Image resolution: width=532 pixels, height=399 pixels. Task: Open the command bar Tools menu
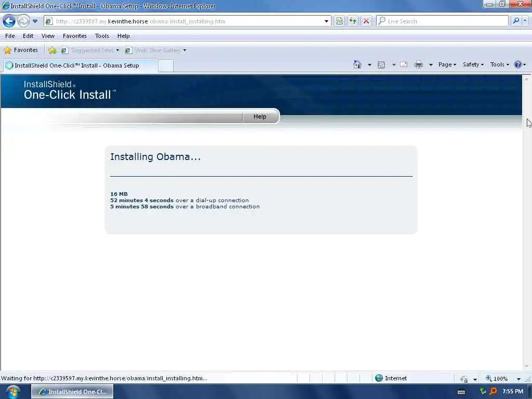tap(499, 64)
